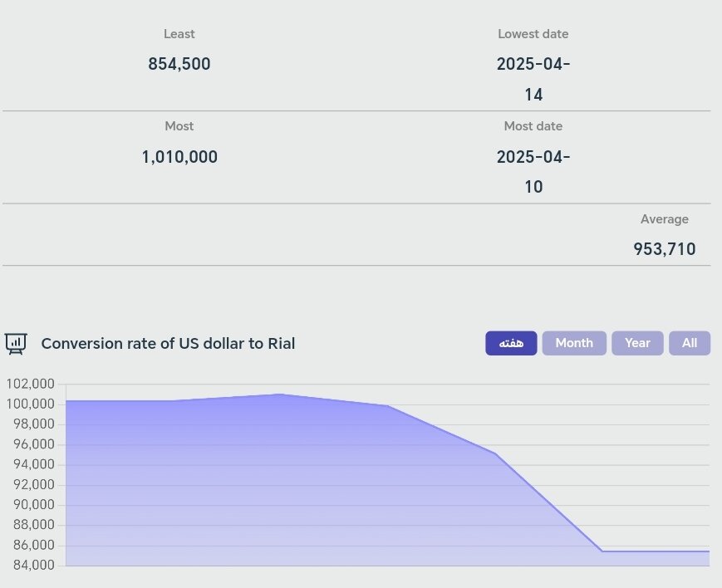Click the 'Conversion rate of US dollar to Rial' heading
722x588 pixels.
point(168,344)
